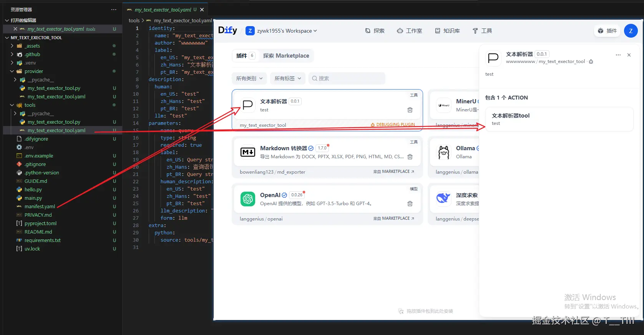
Task: Open hello.py file
Action: 33,189
